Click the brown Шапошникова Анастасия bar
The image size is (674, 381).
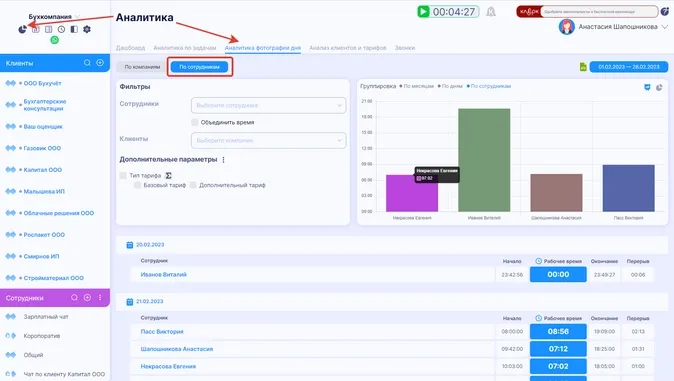coord(556,193)
